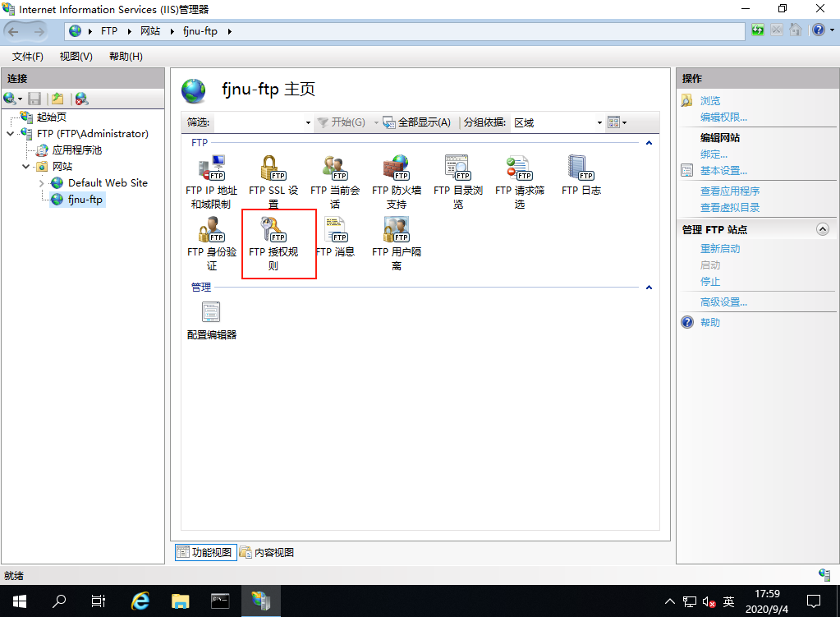
Task: Collapse the FTP group section
Action: tap(649, 143)
